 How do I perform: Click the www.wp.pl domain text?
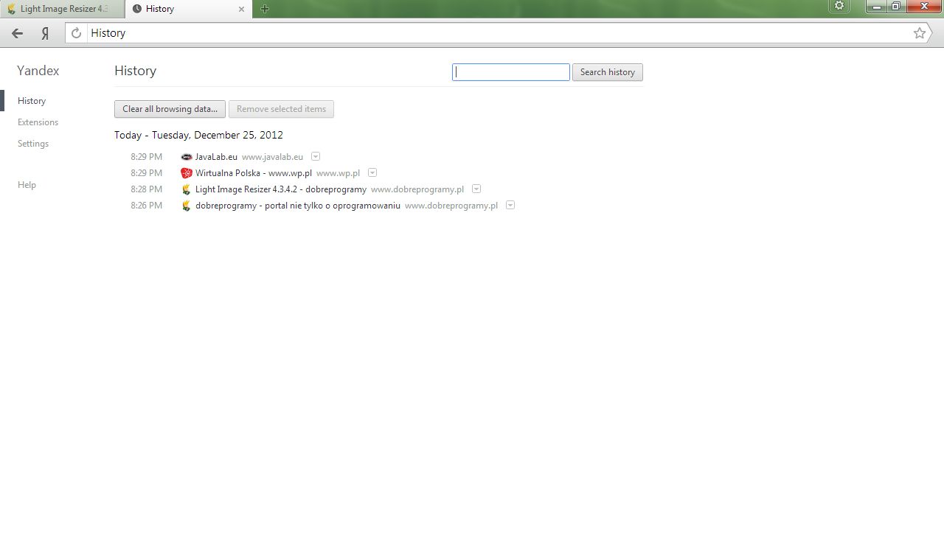pos(338,173)
